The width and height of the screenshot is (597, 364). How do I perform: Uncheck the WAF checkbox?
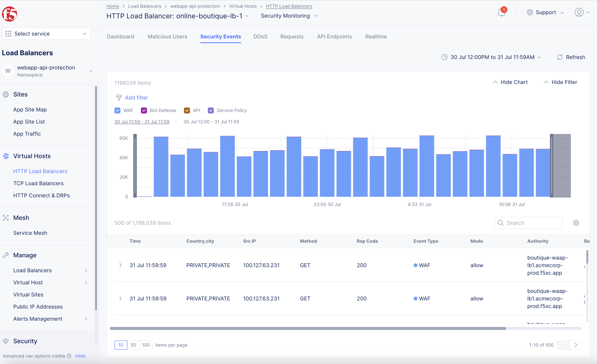click(x=117, y=110)
